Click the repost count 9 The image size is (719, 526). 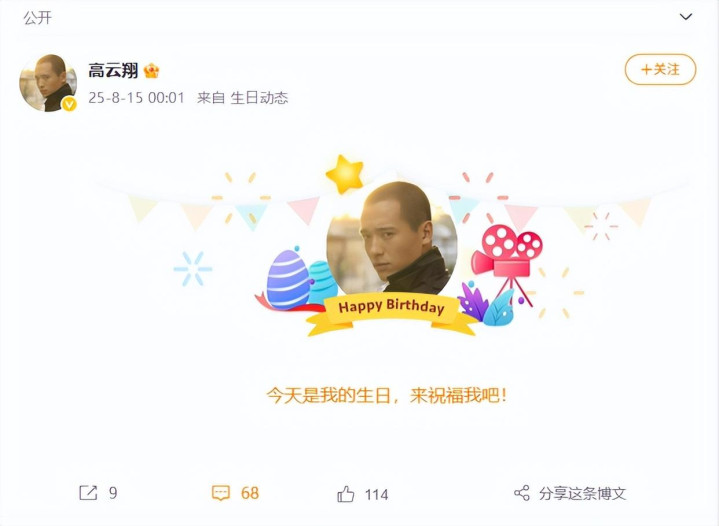[113, 493]
